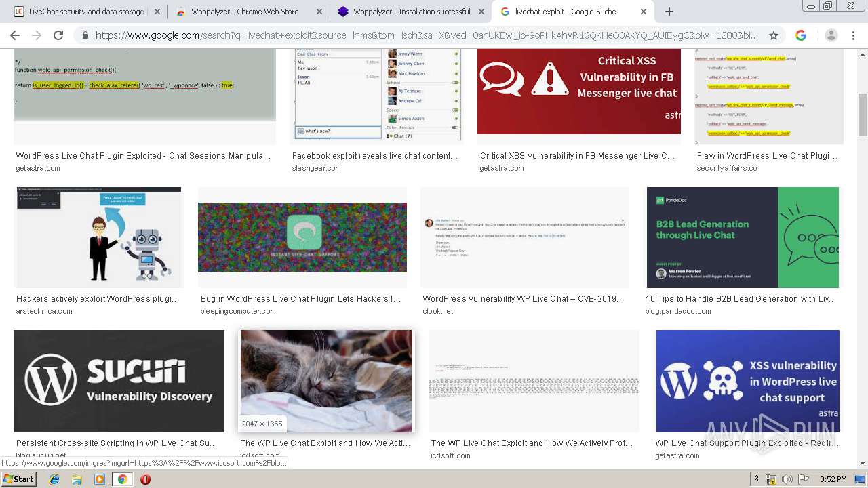Bookmark this page with the star
Screen dimensions: 868x488
[774, 35]
